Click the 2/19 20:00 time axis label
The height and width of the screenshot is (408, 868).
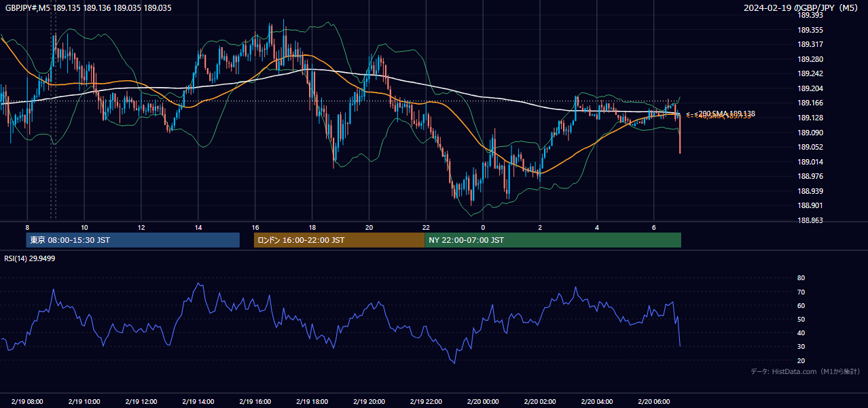click(x=369, y=402)
